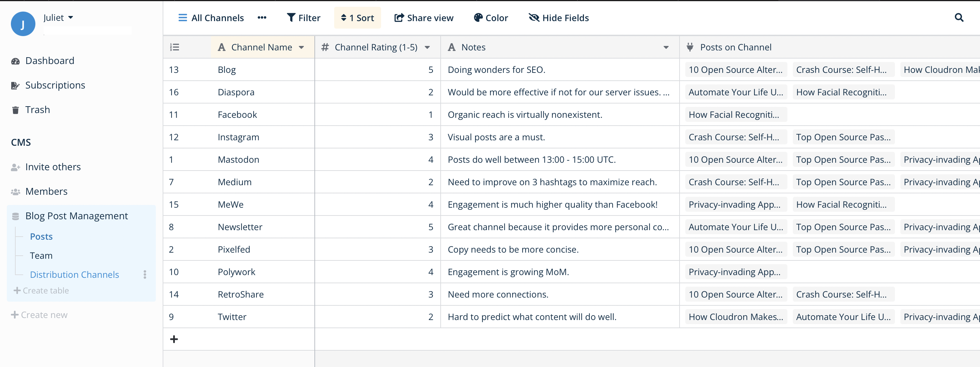Viewport: 980px width, 367px height.
Task: Open the 1 Sort settings
Action: coord(357,18)
